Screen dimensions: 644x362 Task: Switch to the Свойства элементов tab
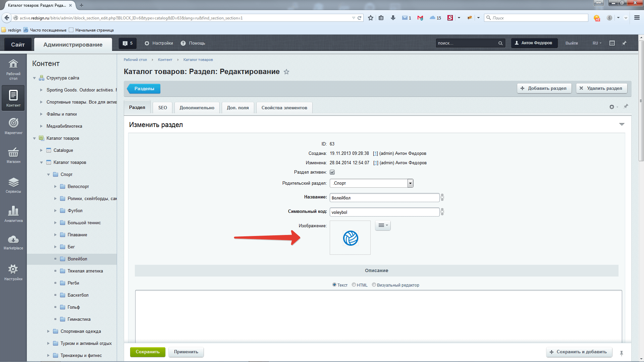(284, 108)
